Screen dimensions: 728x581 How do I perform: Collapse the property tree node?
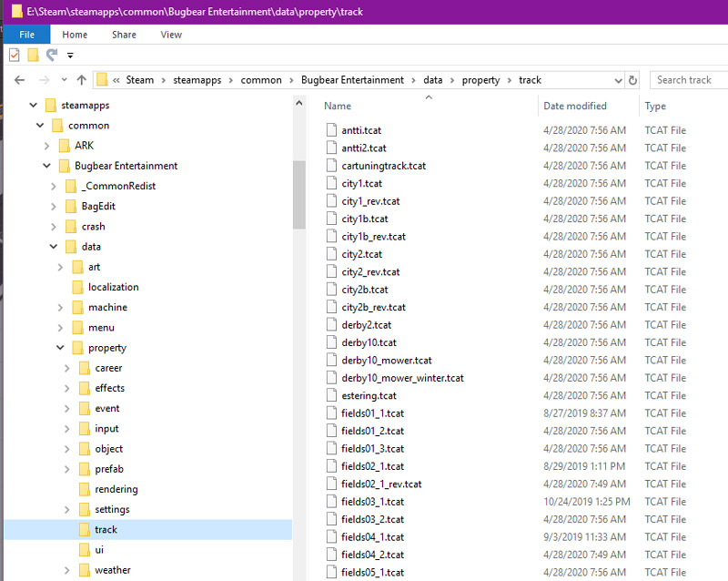pos(60,348)
